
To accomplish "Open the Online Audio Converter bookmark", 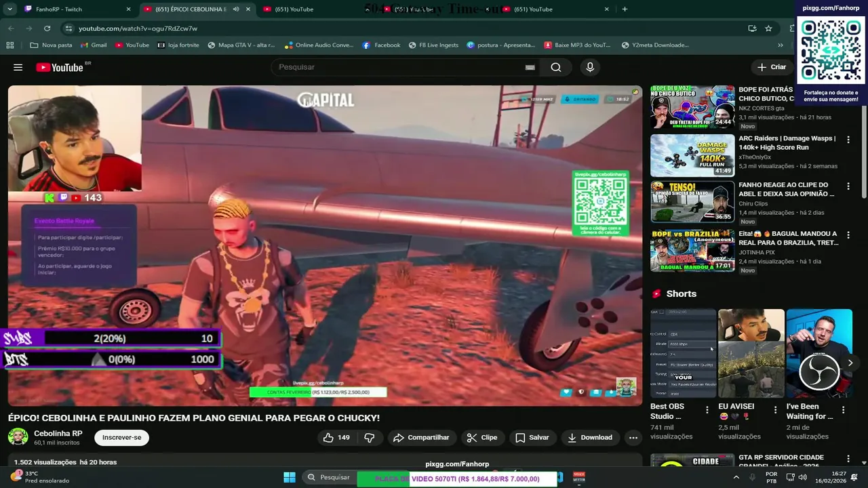I will pyautogui.click(x=319, y=45).
